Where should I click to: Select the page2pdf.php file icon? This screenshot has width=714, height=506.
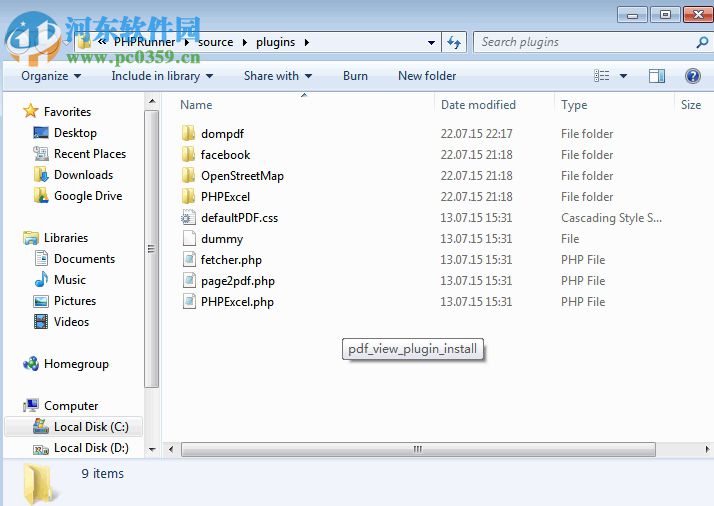tap(189, 280)
